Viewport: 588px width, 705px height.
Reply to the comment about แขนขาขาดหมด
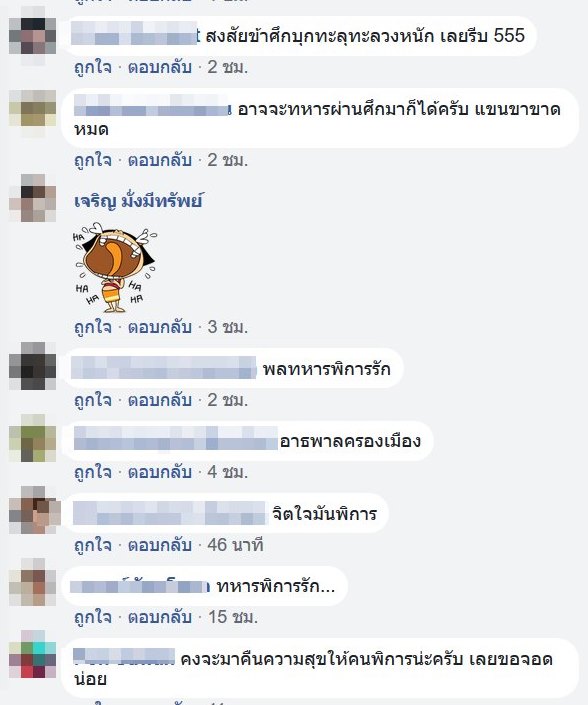(160, 160)
